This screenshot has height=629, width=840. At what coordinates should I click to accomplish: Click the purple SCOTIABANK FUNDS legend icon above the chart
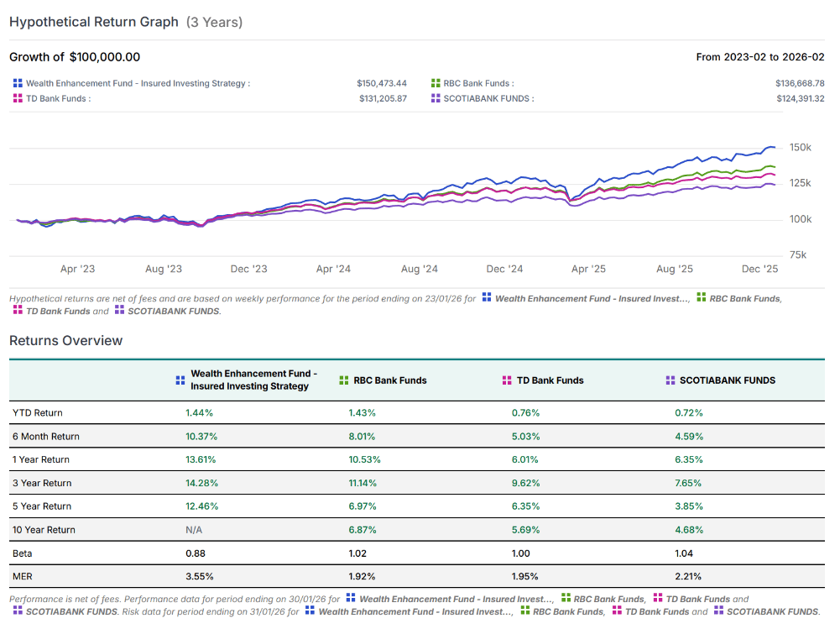click(x=436, y=98)
